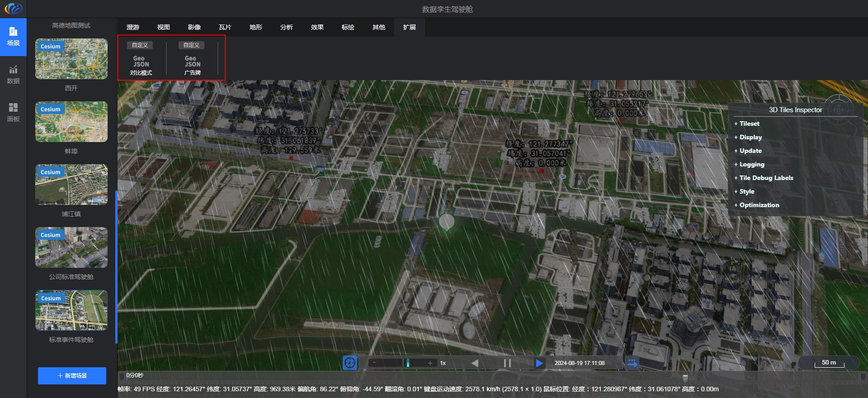Expand the Tileset section
Screen dimensions: 868x398
point(749,123)
